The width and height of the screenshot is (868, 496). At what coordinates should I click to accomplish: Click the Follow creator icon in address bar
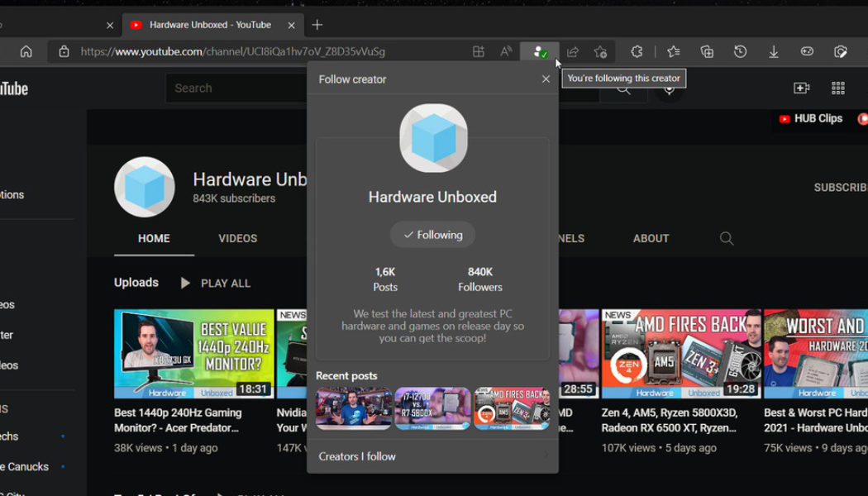pyautogui.click(x=538, y=51)
